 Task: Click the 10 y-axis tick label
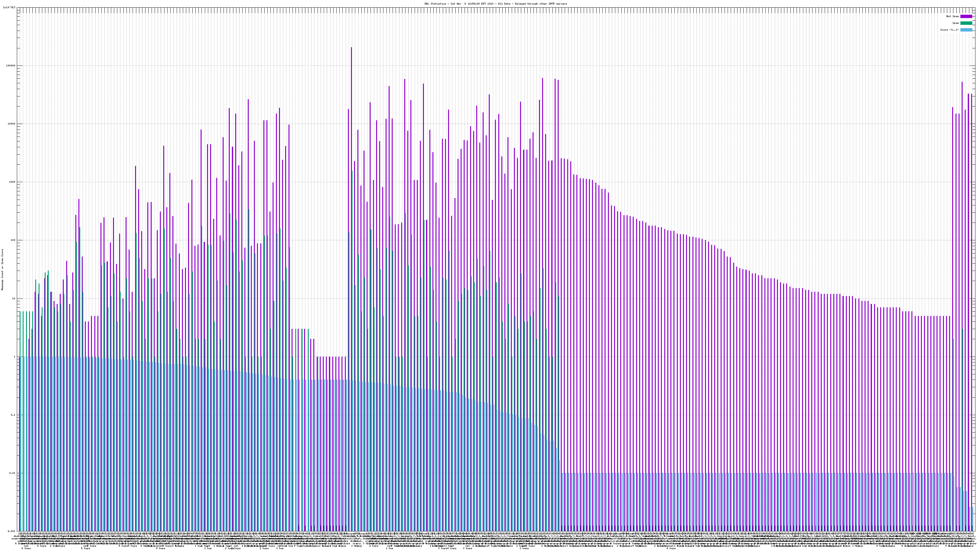(x=14, y=298)
